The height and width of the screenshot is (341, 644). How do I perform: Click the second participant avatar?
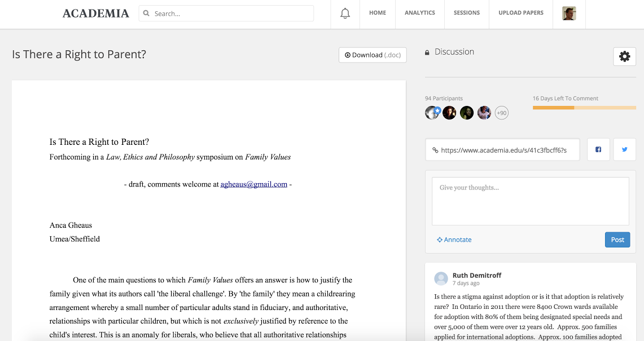(449, 113)
